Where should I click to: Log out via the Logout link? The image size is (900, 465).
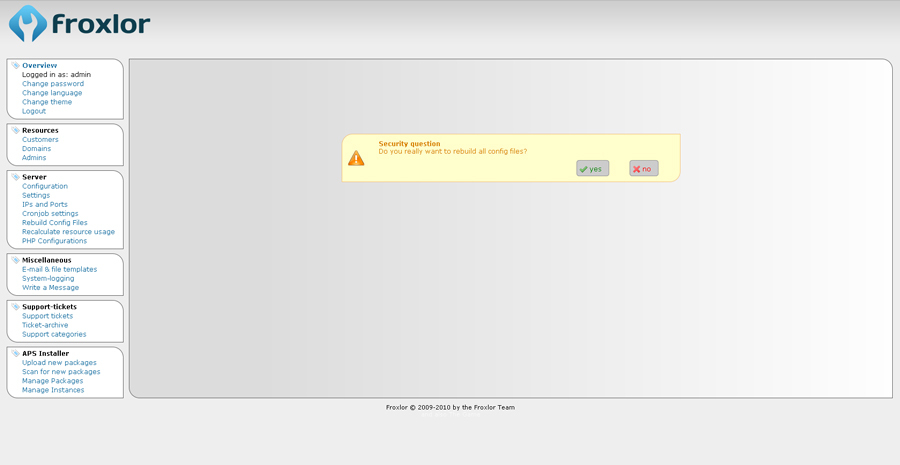pyautogui.click(x=34, y=111)
